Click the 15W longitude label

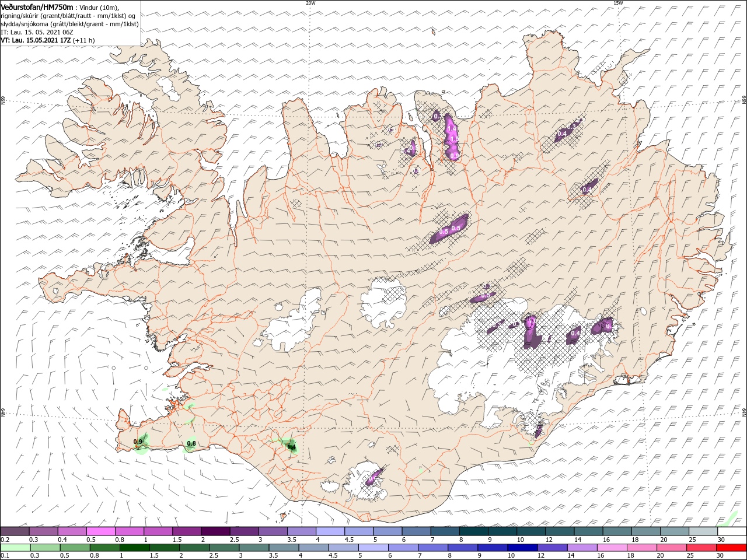617,3
